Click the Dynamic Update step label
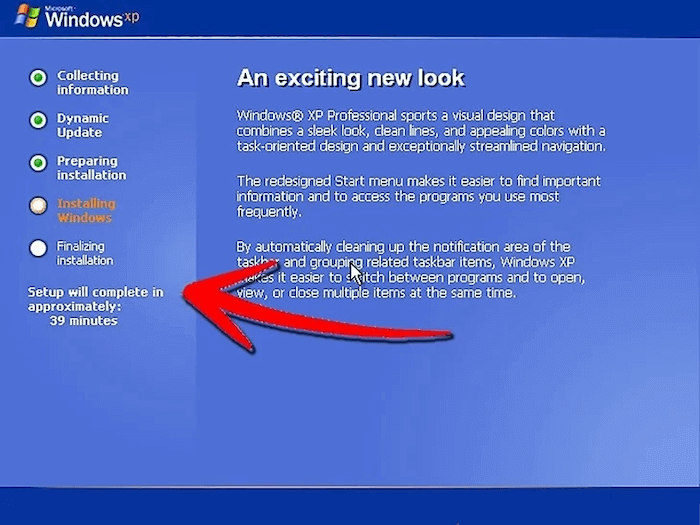700x525 pixels. 83,125
